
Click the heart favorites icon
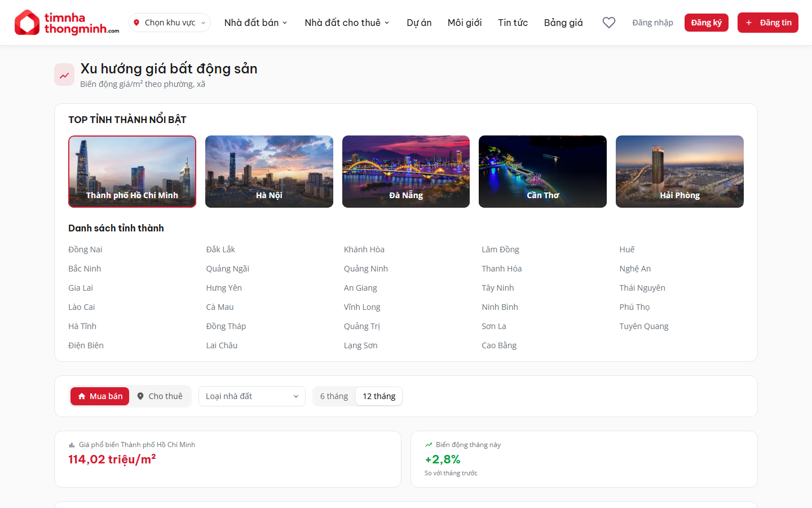(x=609, y=23)
